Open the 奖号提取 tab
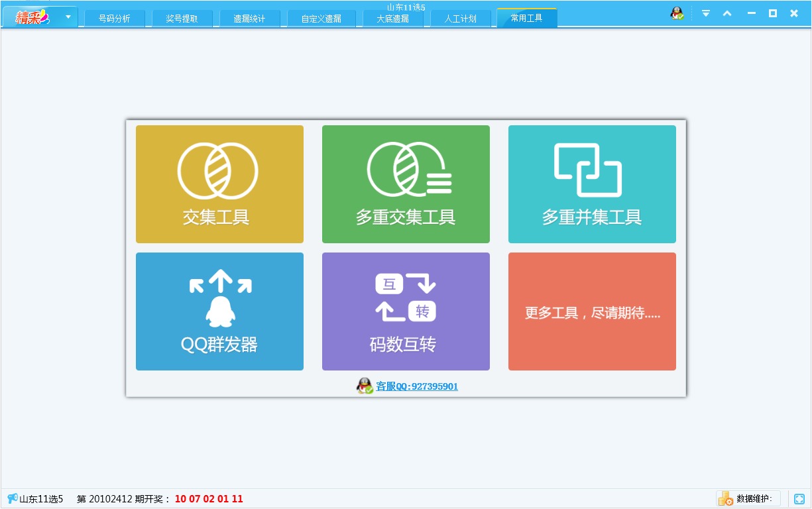 pyautogui.click(x=182, y=19)
